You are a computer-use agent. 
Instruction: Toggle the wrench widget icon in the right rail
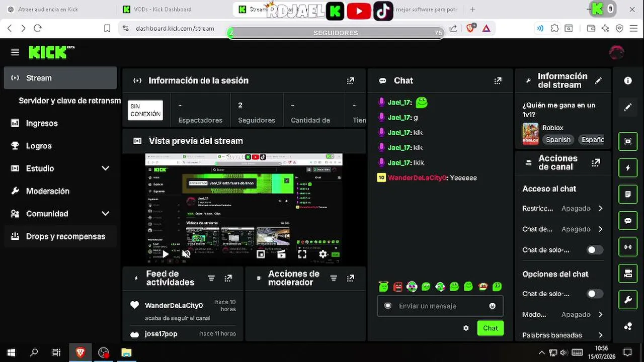point(628,300)
